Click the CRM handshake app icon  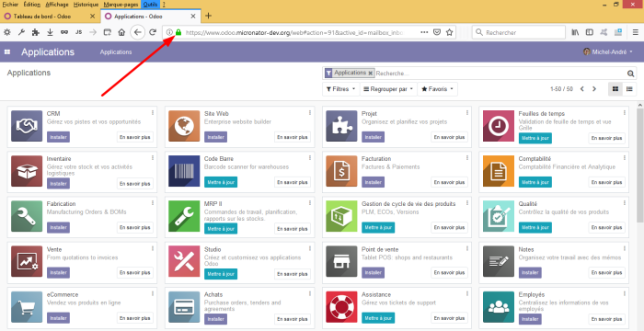point(27,126)
